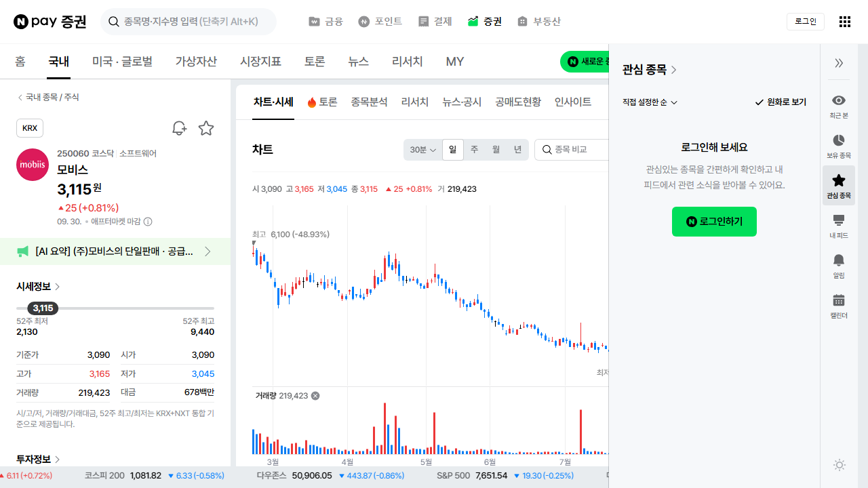
Task: Open the 30분 interval dropdown
Action: click(x=422, y=150)
